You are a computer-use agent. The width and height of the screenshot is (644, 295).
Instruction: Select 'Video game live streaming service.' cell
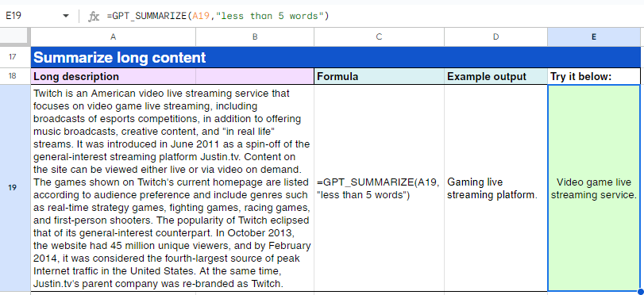pyautogui.click(x=594, y=188)
